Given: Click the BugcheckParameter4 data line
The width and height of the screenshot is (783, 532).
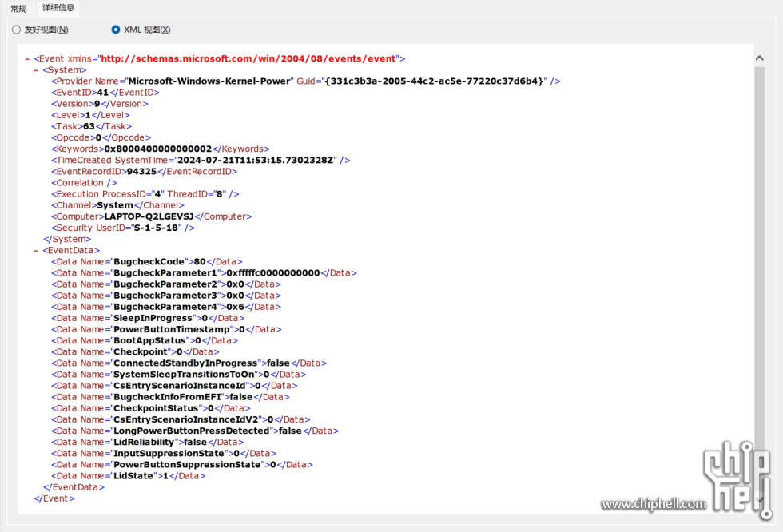Looking at the screenshot, I should coord(166,307).
